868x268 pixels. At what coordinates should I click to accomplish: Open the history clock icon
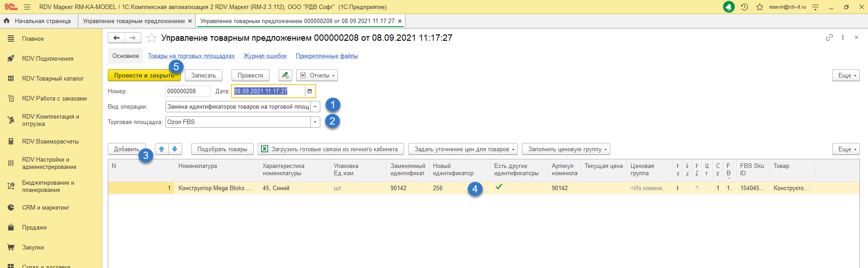click(x=744, y=7)
